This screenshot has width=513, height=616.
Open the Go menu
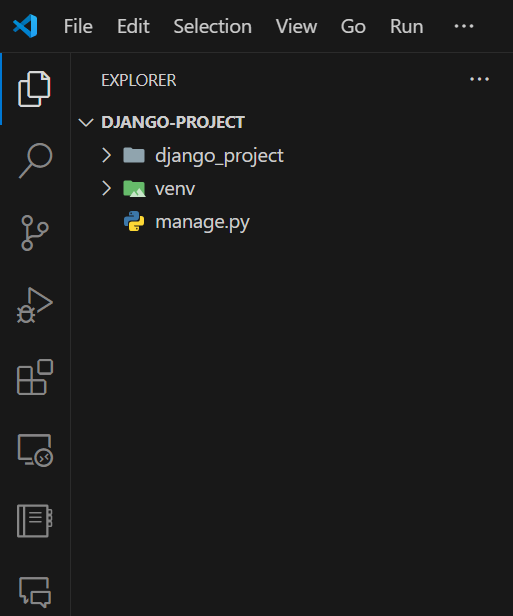tap(353, 27)
